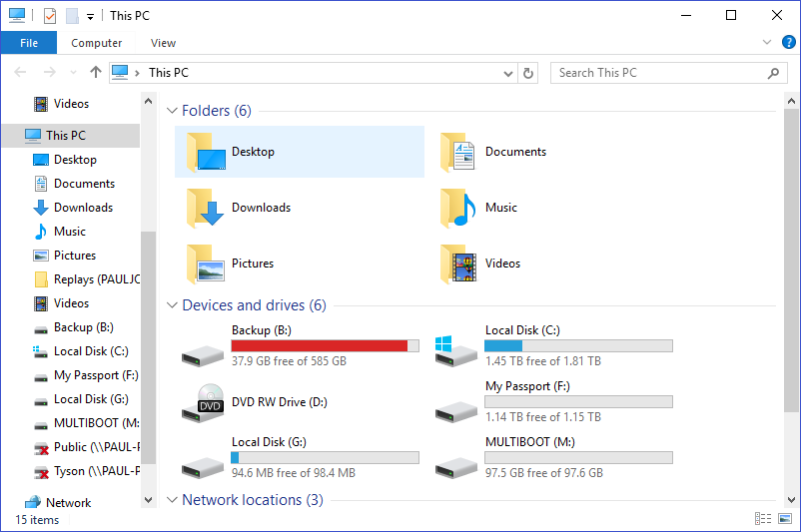Open the Computer ribbon tab
This screenshot has height=532, width=801.
pyautogui.click(x=97, y=43)
